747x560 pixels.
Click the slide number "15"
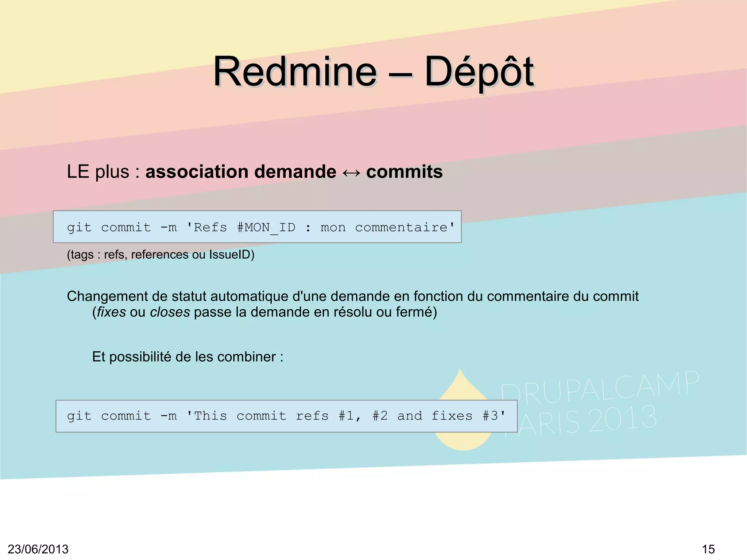pyautogui.click(x=708, y=549)
